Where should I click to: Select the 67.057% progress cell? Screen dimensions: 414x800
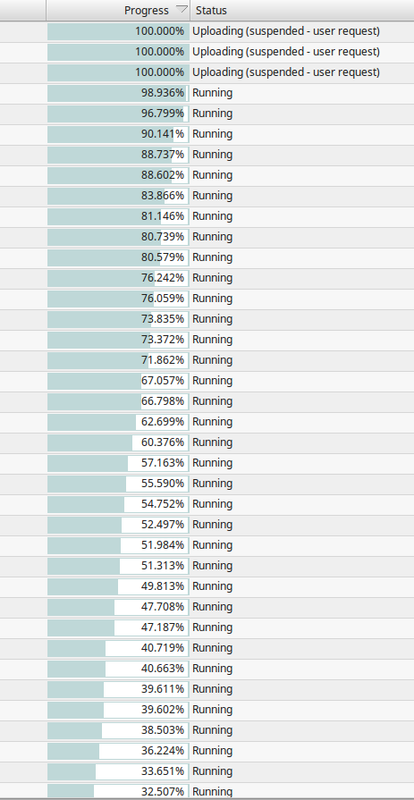tap(118, 381)
